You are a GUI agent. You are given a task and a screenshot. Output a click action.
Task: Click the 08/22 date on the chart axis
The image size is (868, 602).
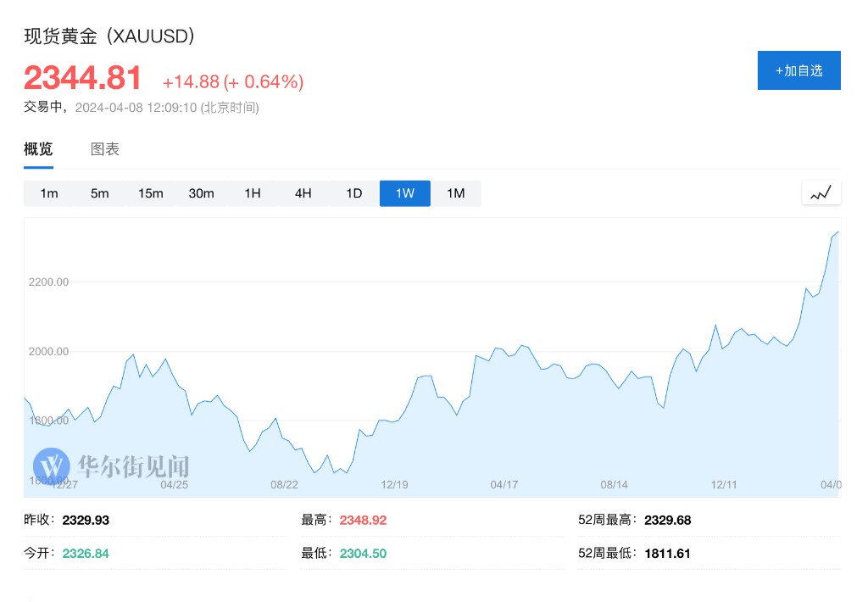[284, 485]
